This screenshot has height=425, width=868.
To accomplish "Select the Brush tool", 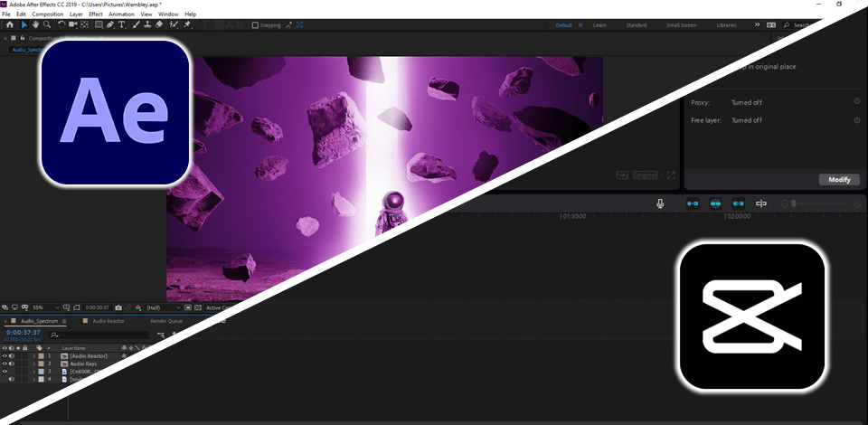I will 137,25.
